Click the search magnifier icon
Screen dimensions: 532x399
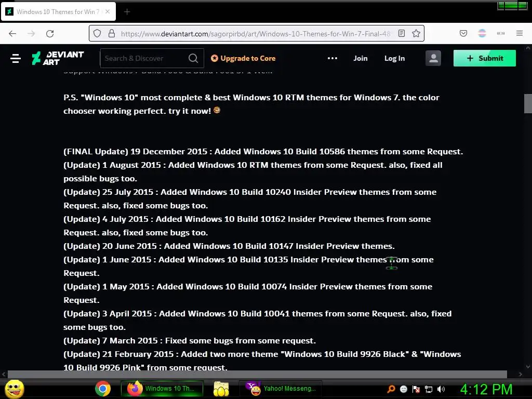pos(193,58)
